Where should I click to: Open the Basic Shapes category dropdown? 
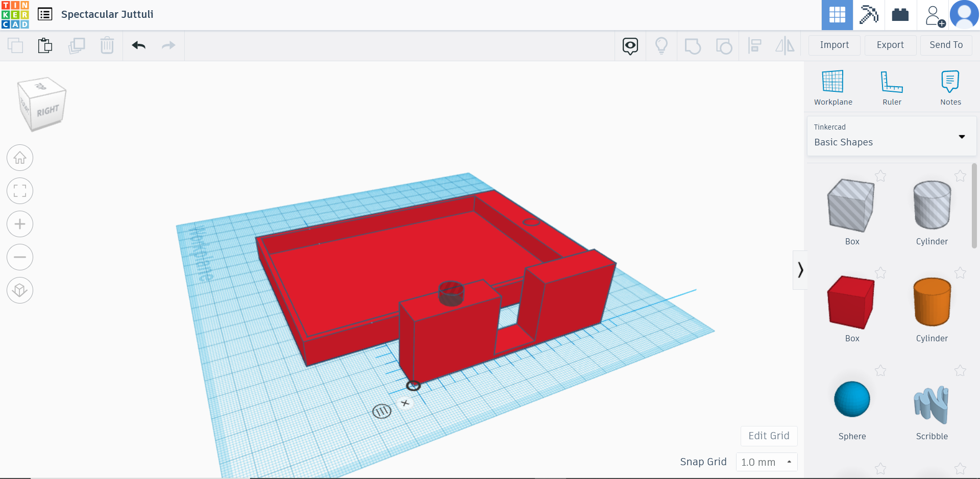coord(892,136)
